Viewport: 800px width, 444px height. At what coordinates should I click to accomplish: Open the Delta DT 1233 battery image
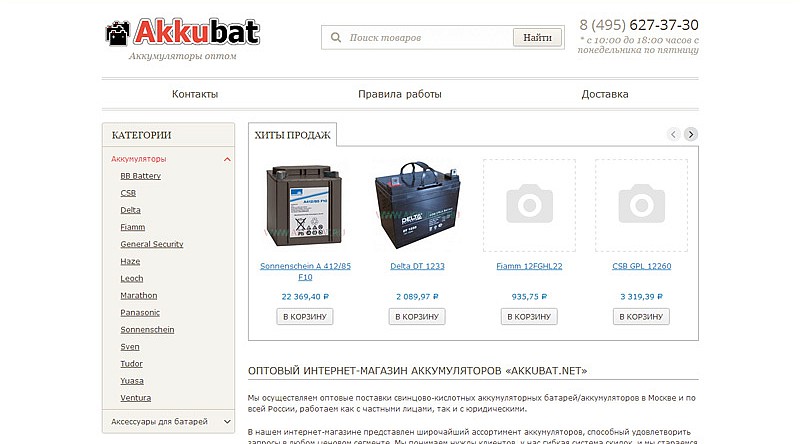point(417,205)
